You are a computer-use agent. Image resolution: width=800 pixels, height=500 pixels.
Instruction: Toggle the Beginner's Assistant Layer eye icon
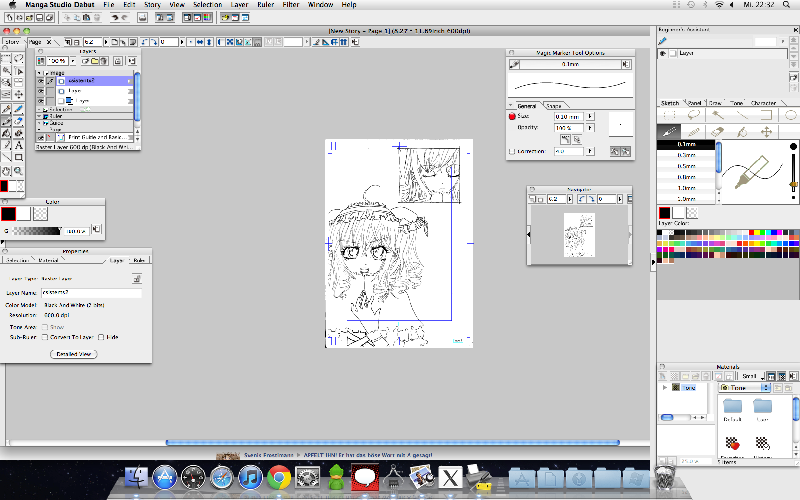[x=663, y=53]
